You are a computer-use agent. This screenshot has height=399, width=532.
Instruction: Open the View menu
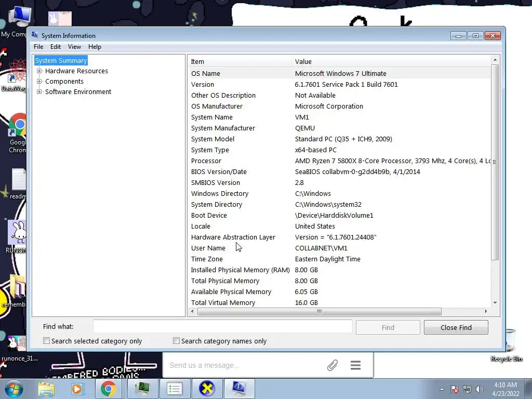(x=74, y=47)
